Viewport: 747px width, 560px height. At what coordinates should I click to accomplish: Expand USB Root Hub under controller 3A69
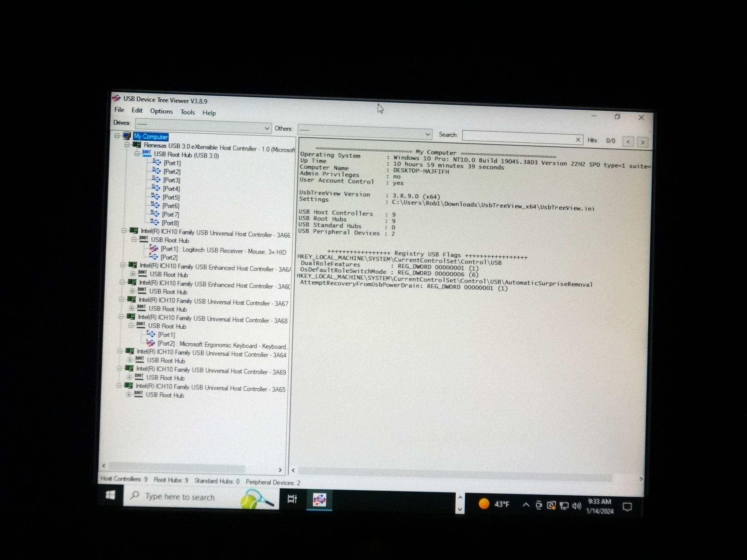click(129, 377)
